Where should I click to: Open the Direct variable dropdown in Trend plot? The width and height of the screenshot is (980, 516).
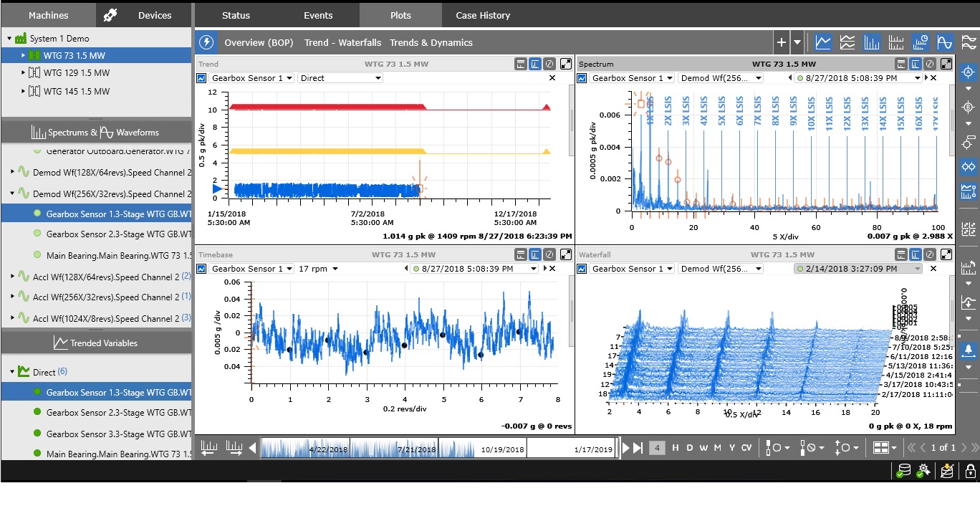click(x=340, y=78)
